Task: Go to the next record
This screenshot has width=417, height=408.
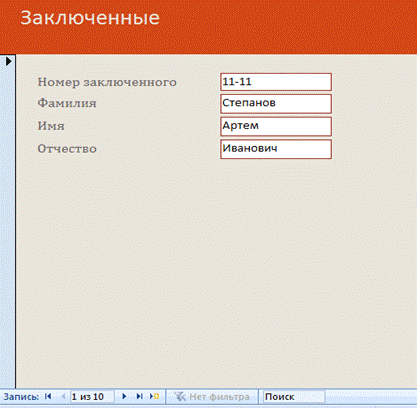Action: point(124,396)
